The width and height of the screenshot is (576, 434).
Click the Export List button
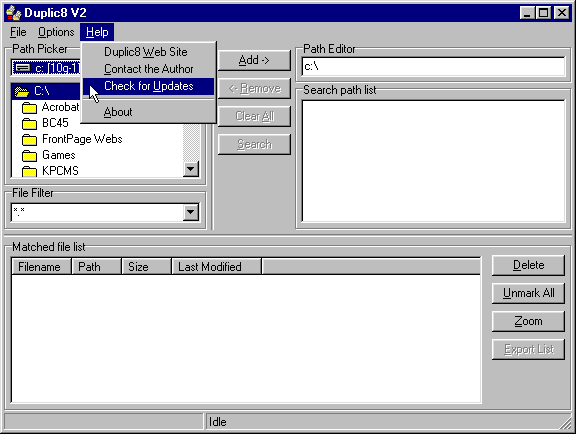(528, 349)
